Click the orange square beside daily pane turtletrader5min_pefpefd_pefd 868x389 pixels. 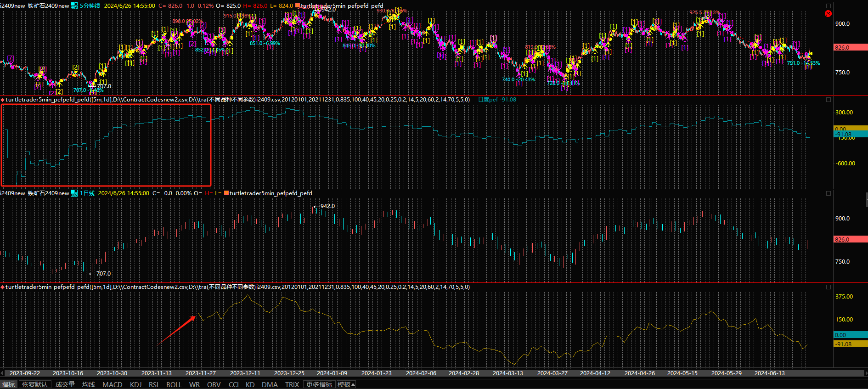[x=226, y=193]
